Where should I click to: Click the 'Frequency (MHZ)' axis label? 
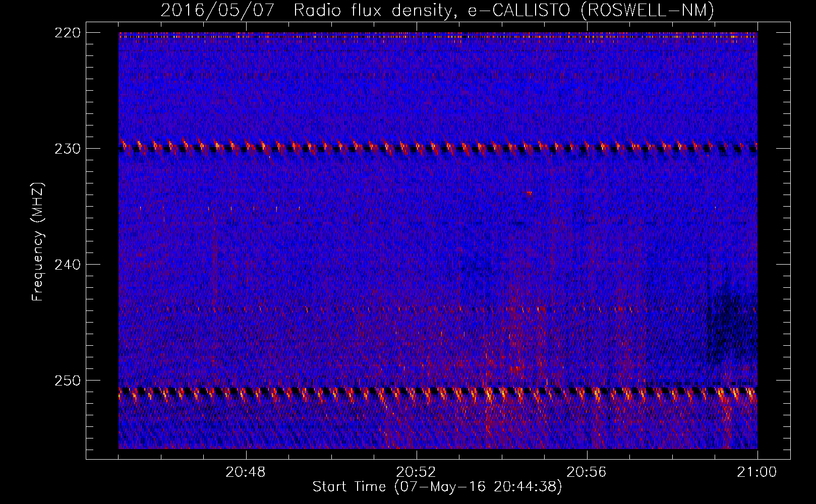(38, 242)
